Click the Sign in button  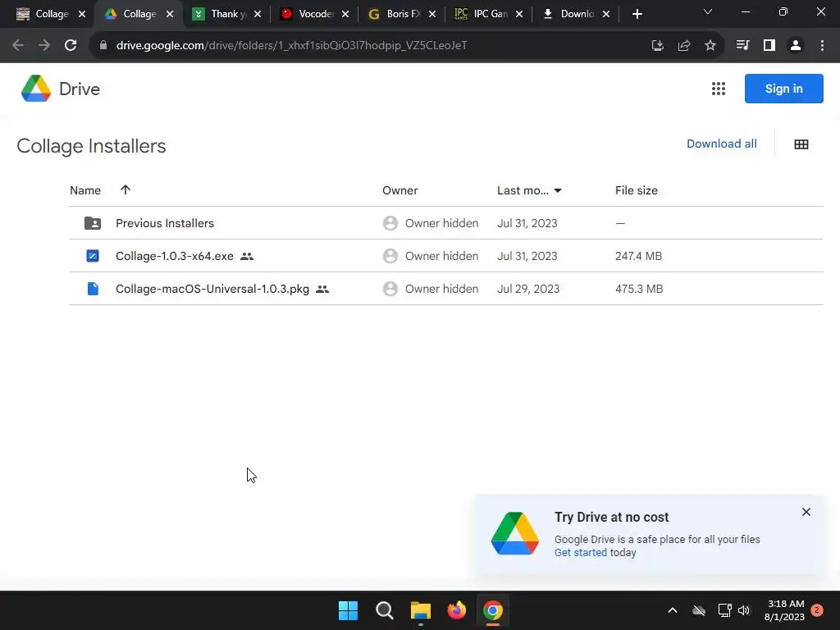point(783,89)
